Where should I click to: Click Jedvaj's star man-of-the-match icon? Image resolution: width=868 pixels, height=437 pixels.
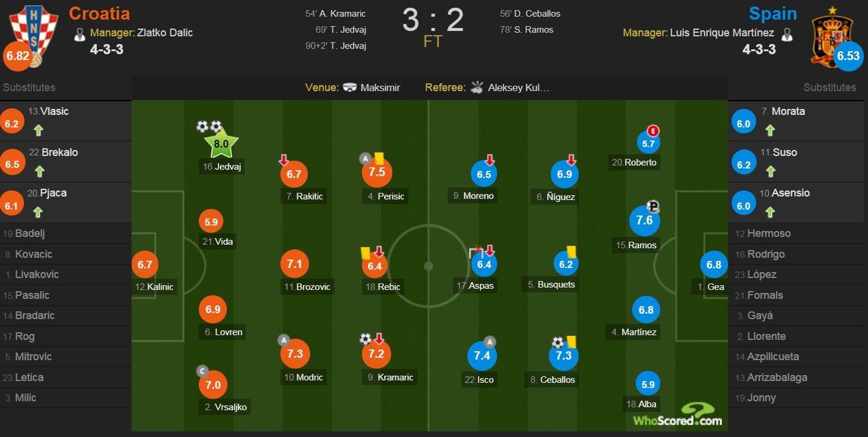(x=221, y=143)
